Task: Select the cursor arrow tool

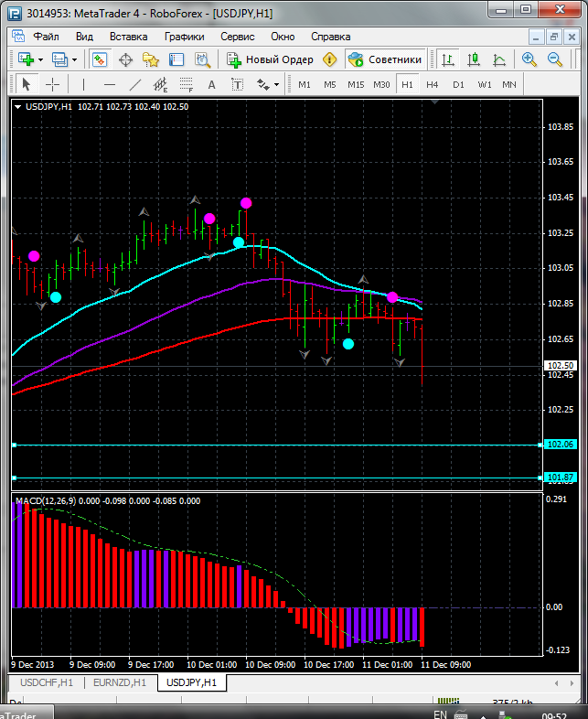Action: (27, 84)
